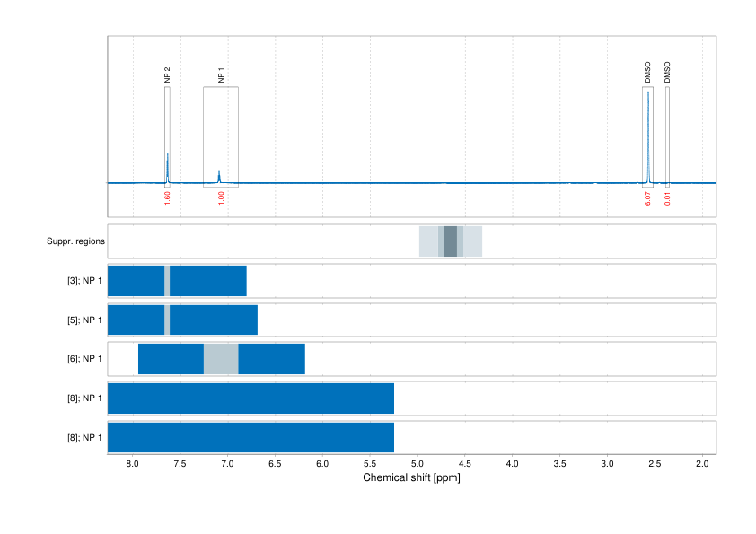Select the NP 1 peak at 7.1 ppm
The height and width of the screenshot is (534, 756).
219,171
